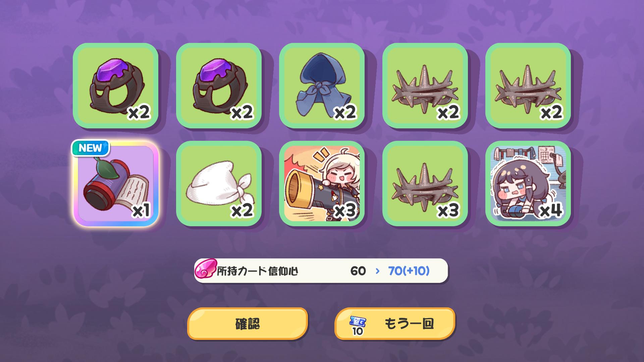Click the x4 count on crying girl card

pyautogui.click(x=550, y=210)
